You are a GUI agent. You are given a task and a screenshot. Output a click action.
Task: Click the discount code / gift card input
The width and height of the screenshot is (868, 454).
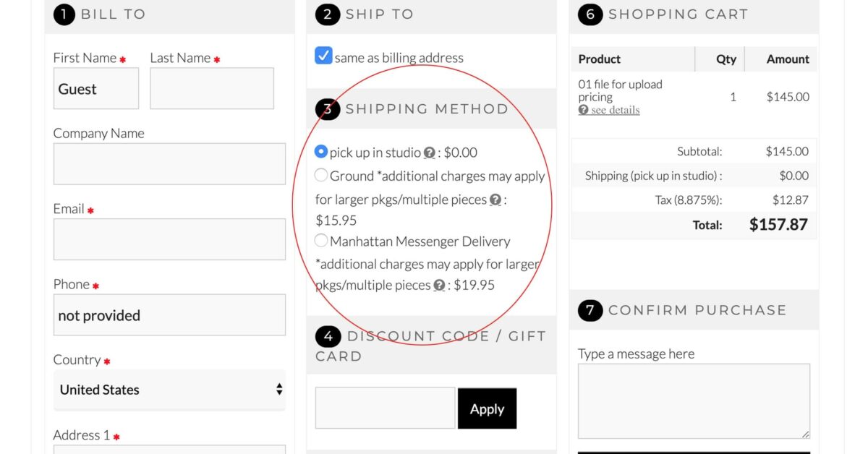click(385, 408)
